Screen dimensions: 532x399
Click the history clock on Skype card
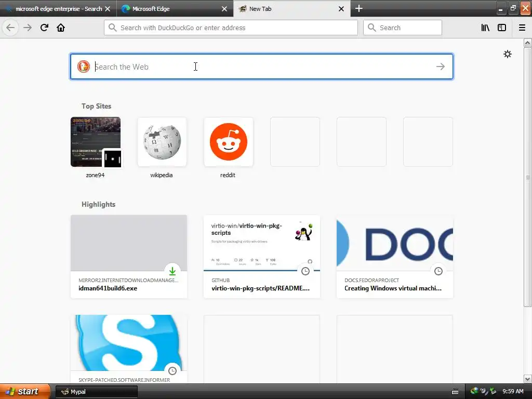(x=172, y=370)
